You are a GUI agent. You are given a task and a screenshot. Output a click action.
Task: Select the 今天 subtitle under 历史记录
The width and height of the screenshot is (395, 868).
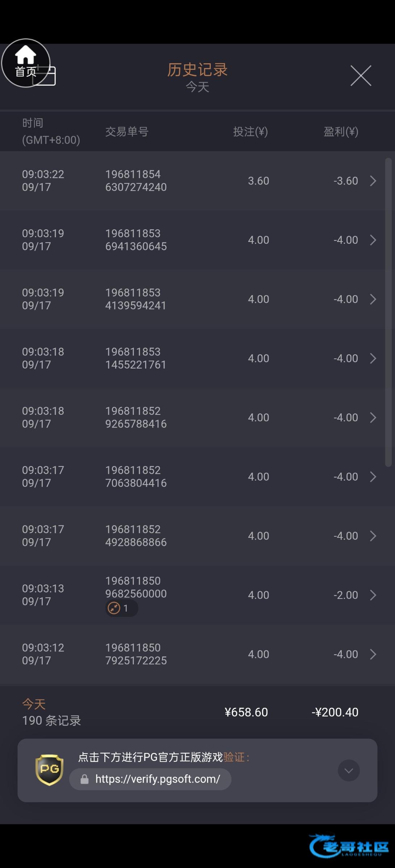pyautogui.click(x=197, y=87)
